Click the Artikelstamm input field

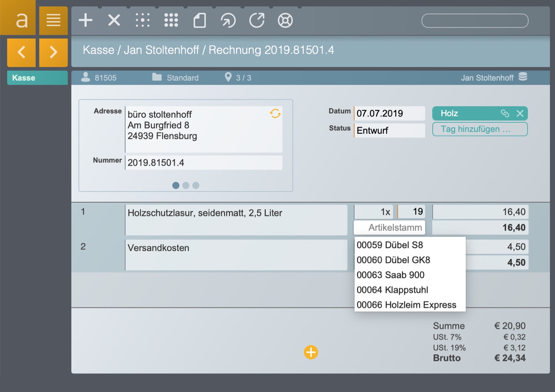pos(390,227)
